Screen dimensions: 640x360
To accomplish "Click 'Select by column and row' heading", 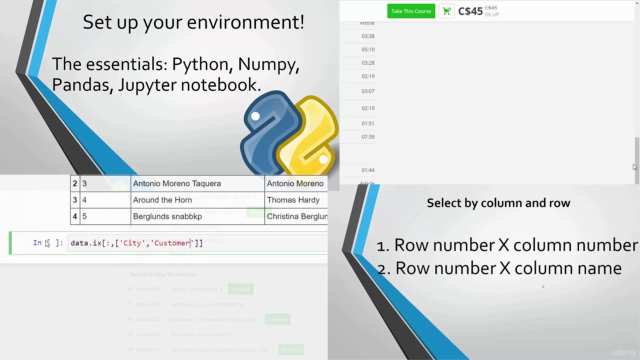I will [x=498, y=203].
